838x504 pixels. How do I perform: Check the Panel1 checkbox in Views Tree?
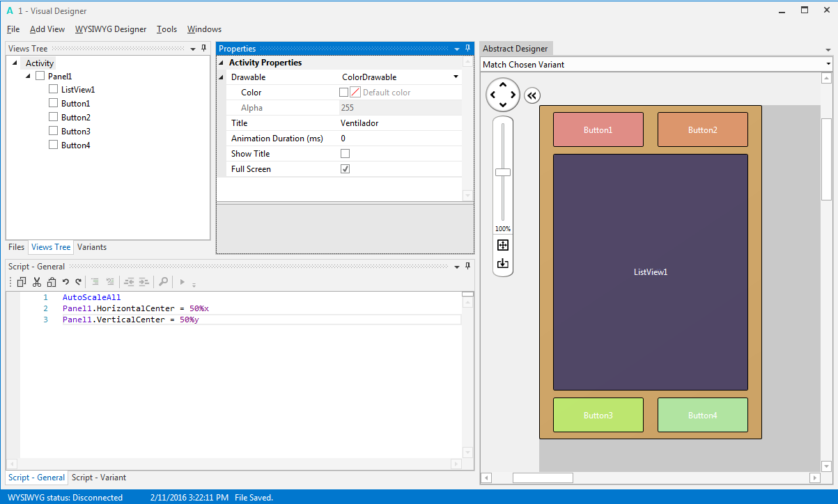click(x=40, y=76)
